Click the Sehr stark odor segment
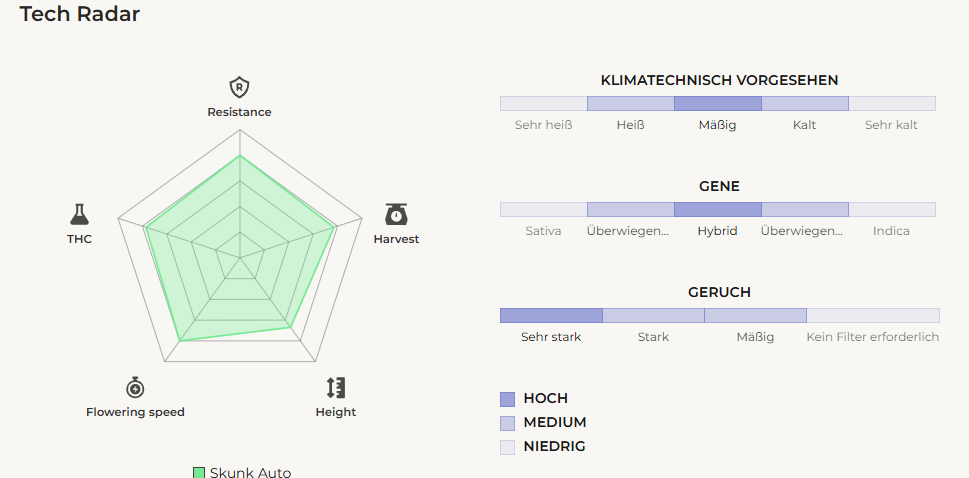The height and width of the screenshot is (478, 969). click(551, 316)
